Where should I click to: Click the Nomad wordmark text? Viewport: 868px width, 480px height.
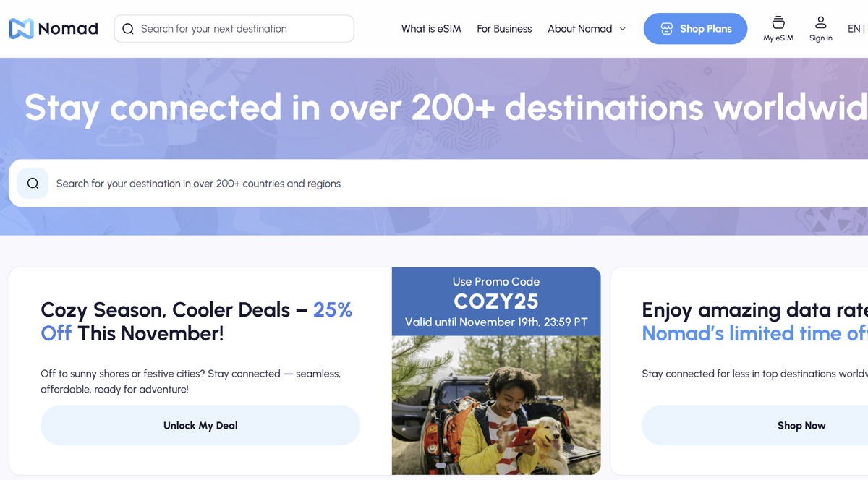[68, 29]
